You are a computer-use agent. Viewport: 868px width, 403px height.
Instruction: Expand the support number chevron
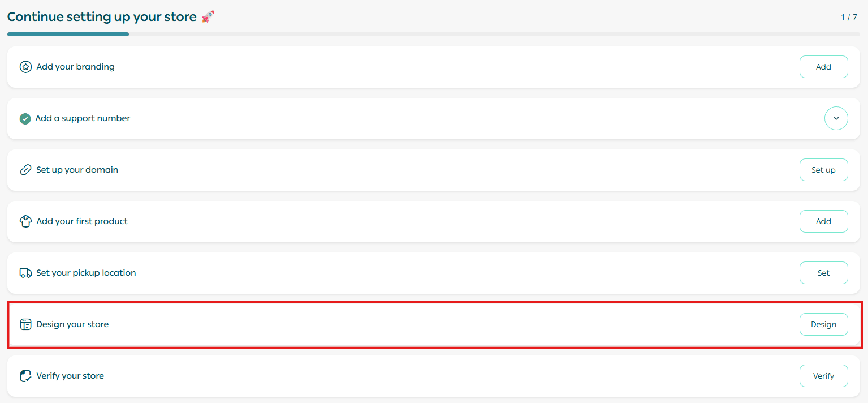point(836,118)
